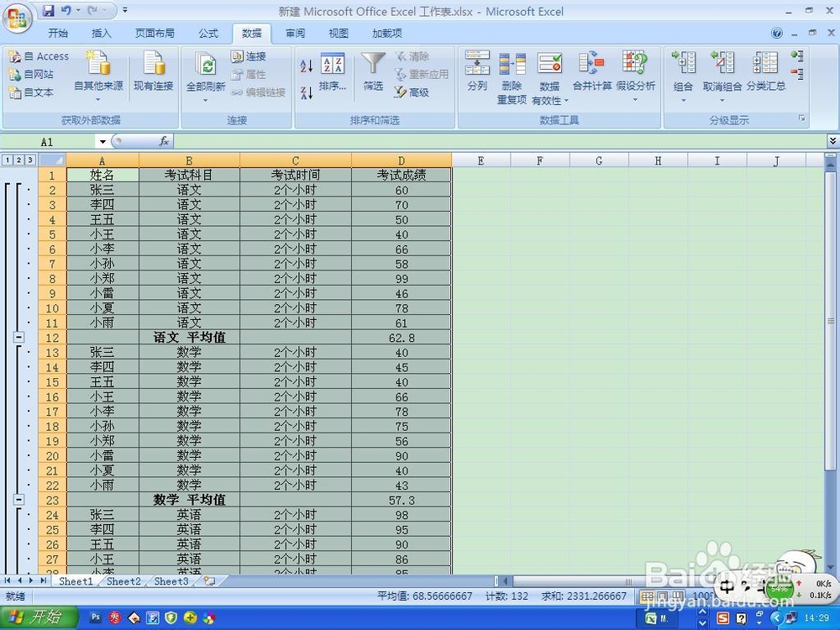Image resolution: width=840 pixels, height=630 pixels.
Task: Import data from web (自网站)
Action: tap(31, 75)
